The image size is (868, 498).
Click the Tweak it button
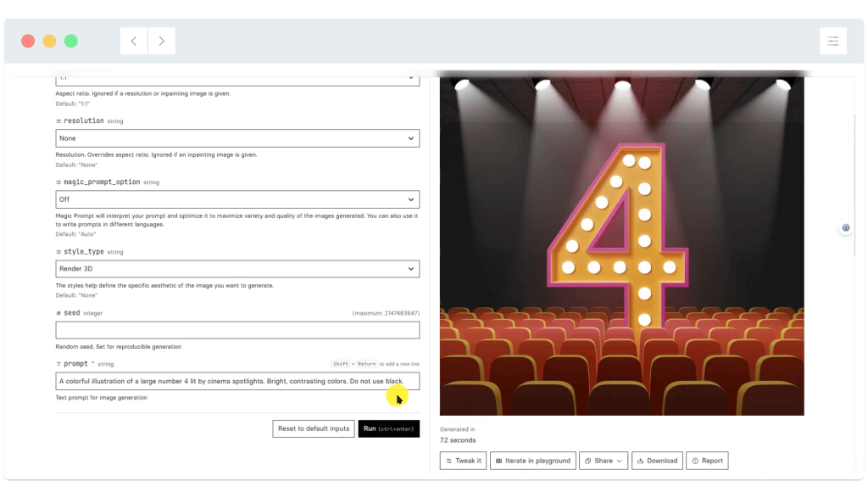(463, 461)
